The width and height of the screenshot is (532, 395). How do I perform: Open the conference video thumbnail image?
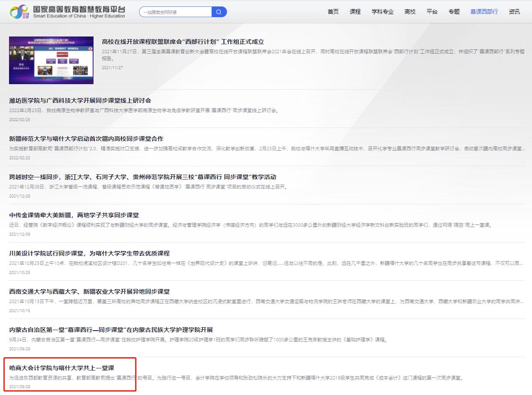[x=51, y=60]
